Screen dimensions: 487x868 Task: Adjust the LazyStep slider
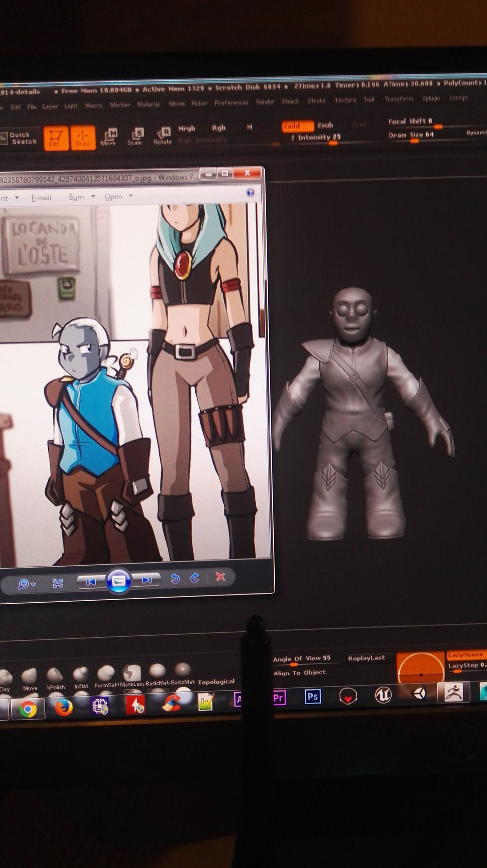467,667
